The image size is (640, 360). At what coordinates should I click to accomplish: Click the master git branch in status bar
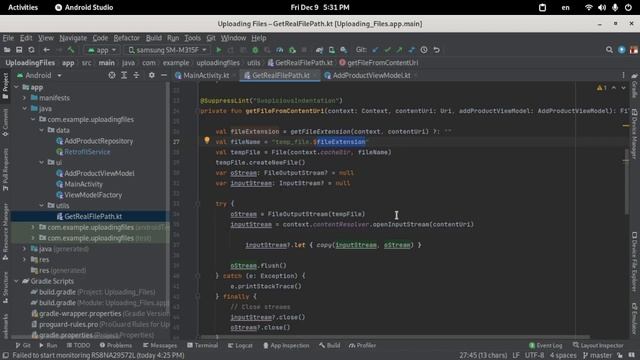[597, 356]
